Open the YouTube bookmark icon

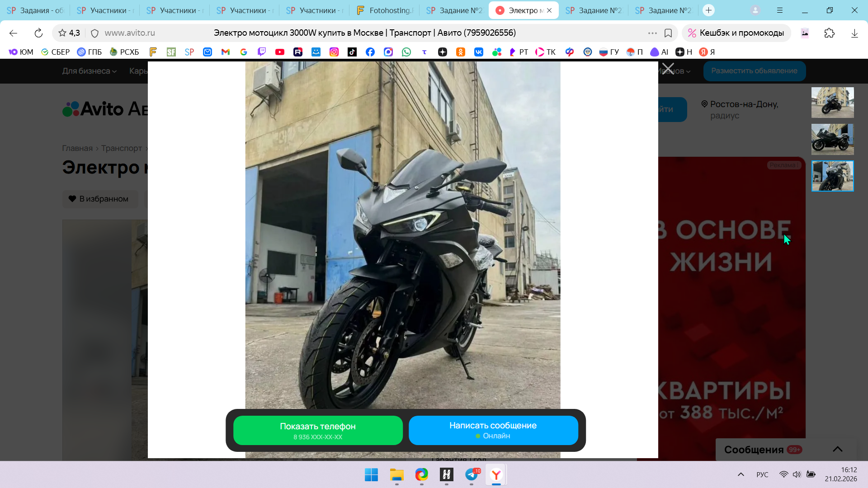tap(280, 52)
